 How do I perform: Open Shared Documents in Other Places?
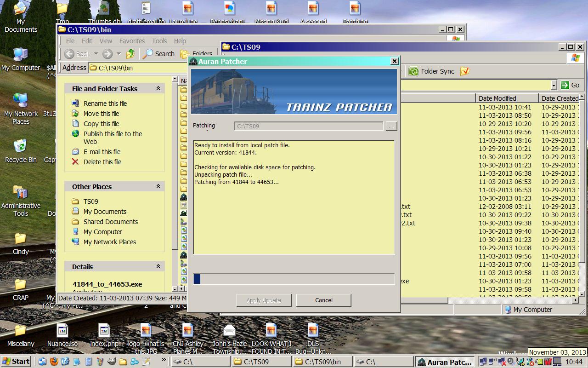pos(111,222)
